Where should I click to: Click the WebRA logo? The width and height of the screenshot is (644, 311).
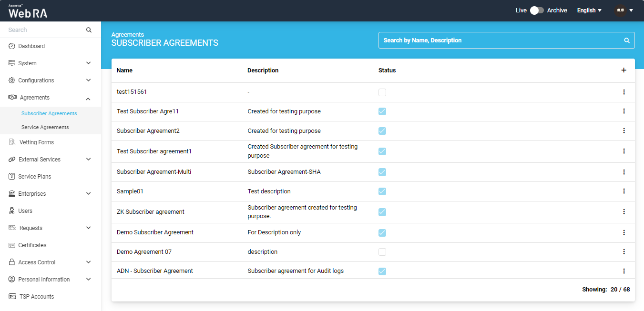click(x=28, y=11)
